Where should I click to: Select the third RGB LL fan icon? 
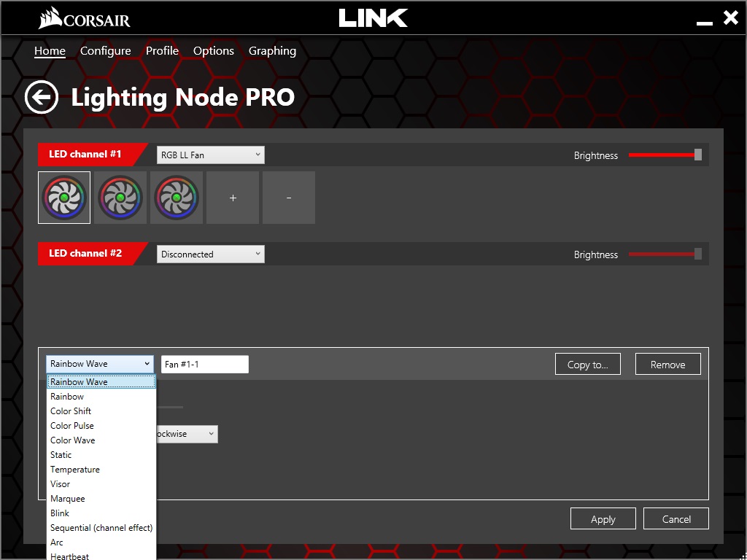(177, 198)
